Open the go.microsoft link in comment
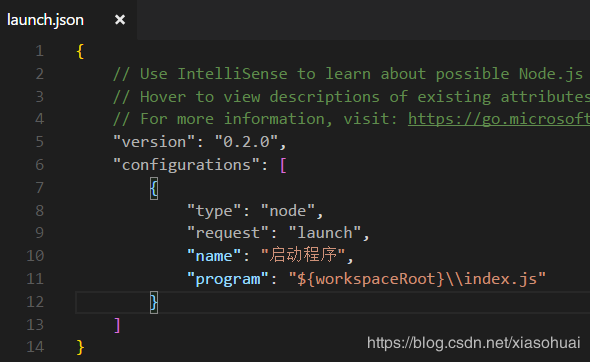This screenshot has height=362, width=590. click(499, 119)
